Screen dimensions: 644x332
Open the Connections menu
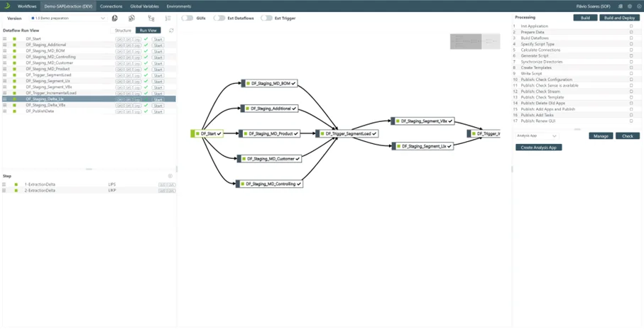pos(111,6)
